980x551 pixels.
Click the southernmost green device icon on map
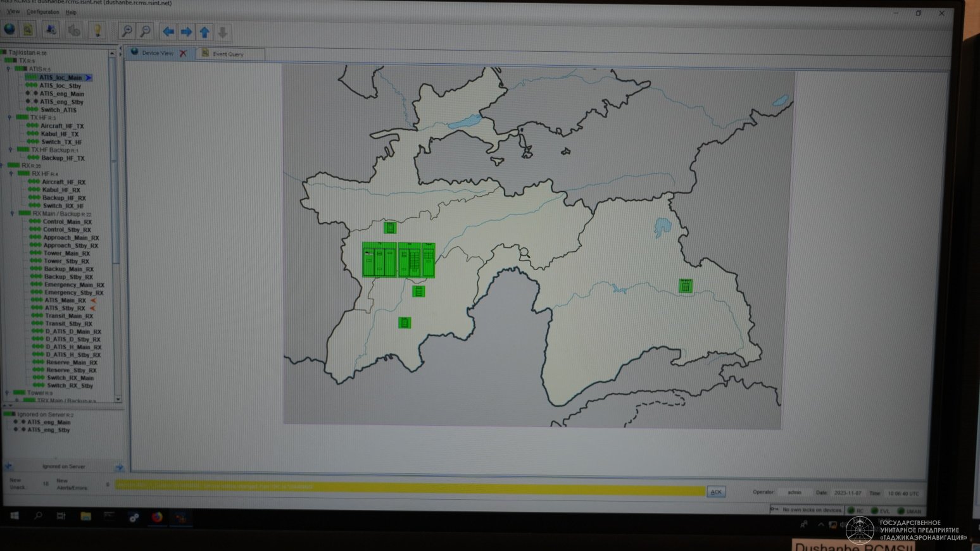(405, 323)
